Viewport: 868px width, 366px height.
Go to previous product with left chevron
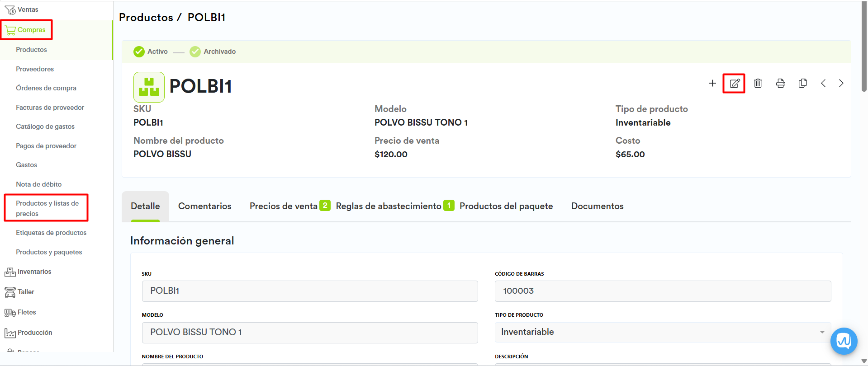coord(823,83)
